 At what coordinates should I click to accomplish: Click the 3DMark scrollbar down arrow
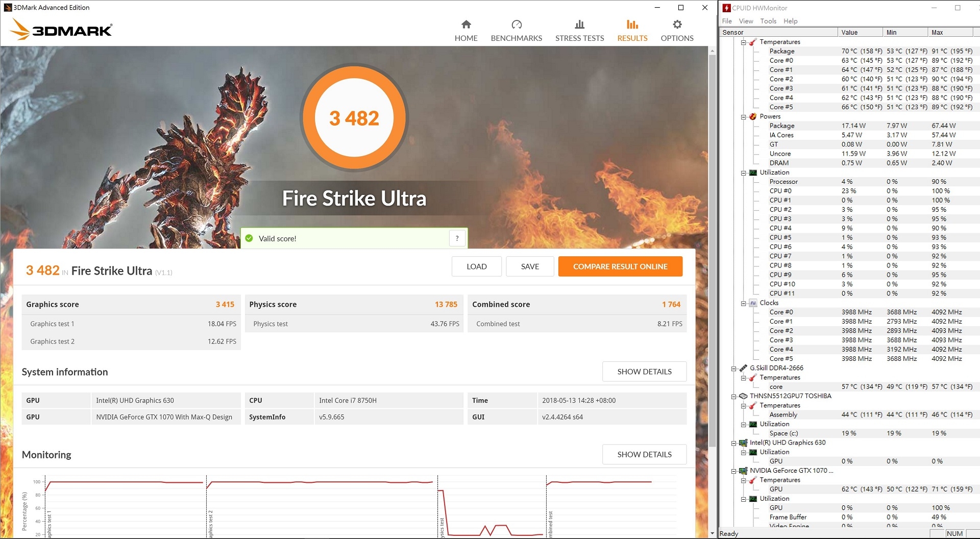tap(712, 533)
